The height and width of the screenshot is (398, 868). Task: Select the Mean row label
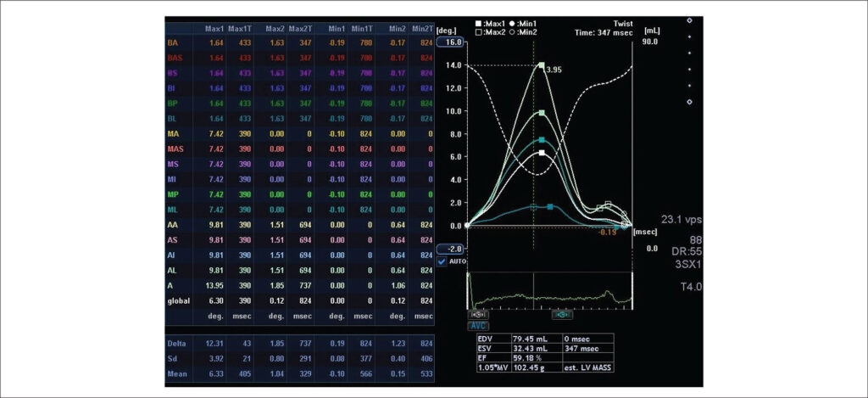[x=176, y=374]
